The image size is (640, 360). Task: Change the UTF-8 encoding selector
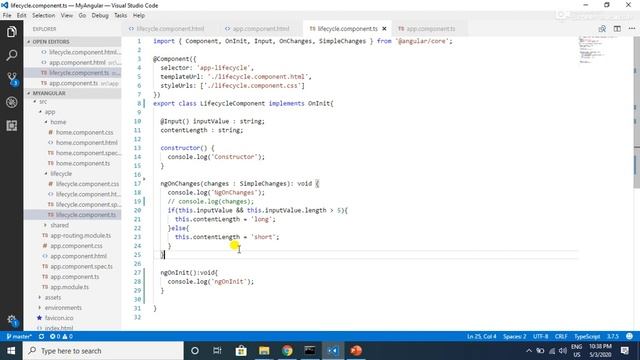(x=540, y=336)
